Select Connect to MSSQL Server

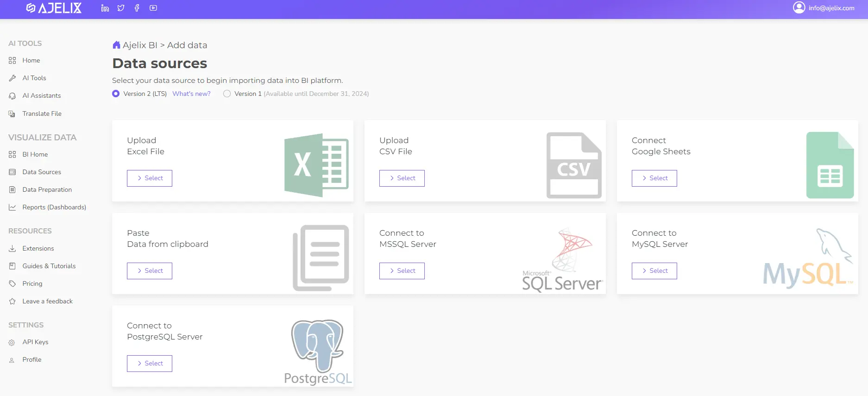point(402,271)
